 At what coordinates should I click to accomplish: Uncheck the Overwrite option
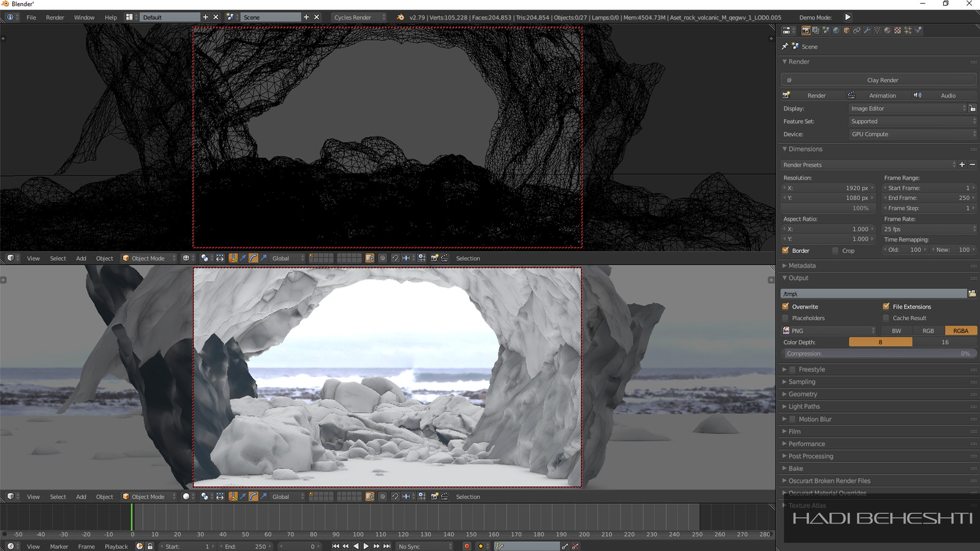pyautogui.click(x=786, y=307)
